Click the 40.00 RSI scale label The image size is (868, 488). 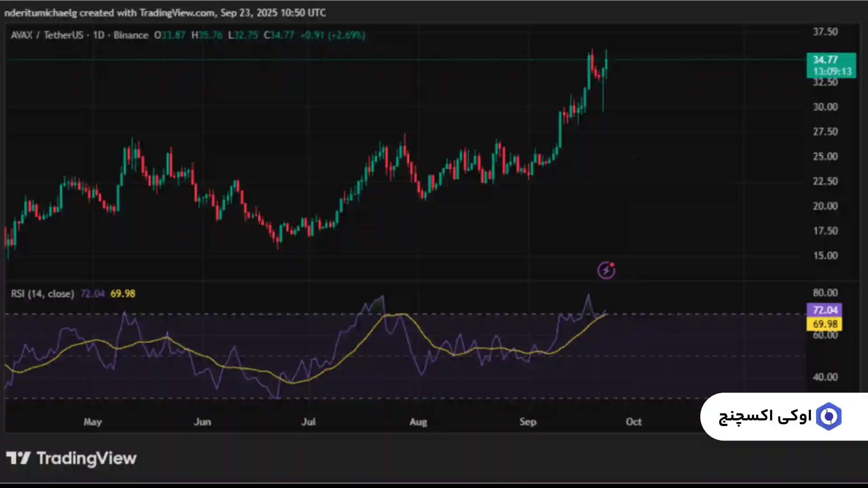(825, 377)
